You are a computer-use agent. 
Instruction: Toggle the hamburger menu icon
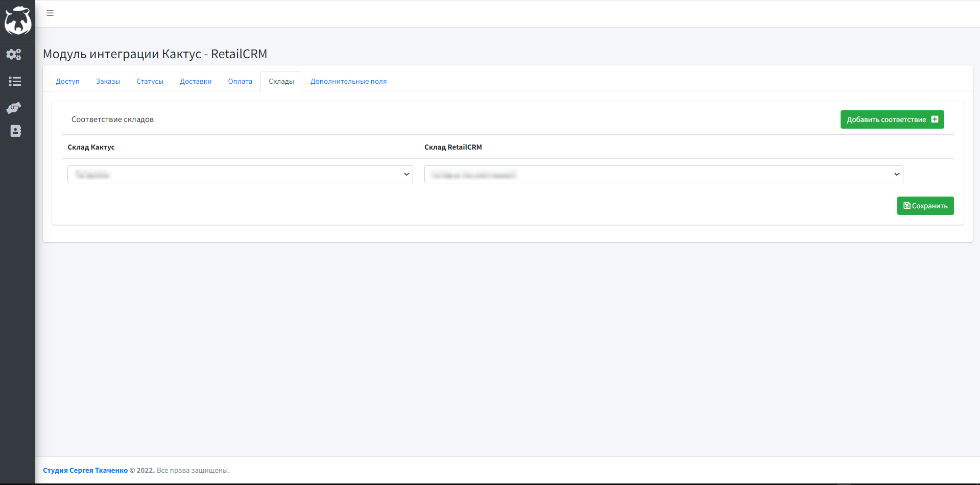pos(50,13)
